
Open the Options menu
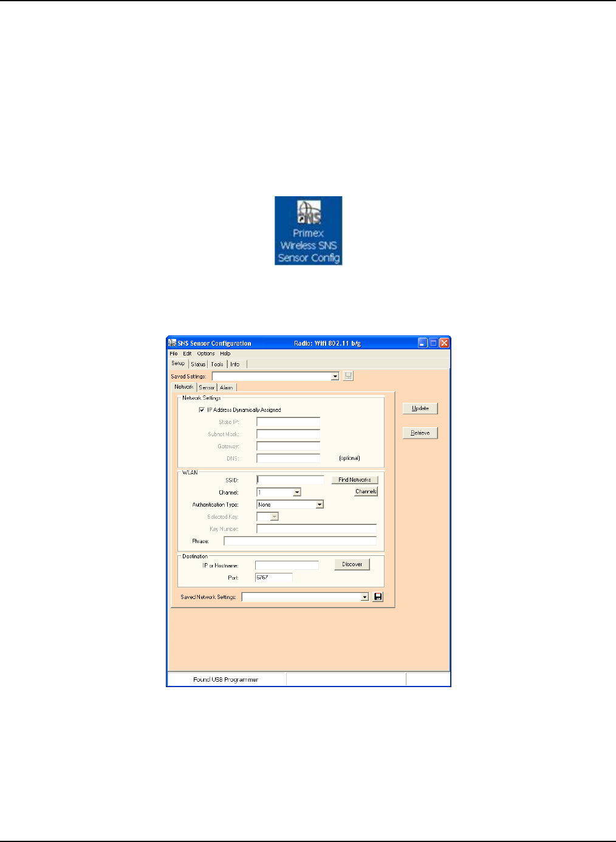point(206,354)
